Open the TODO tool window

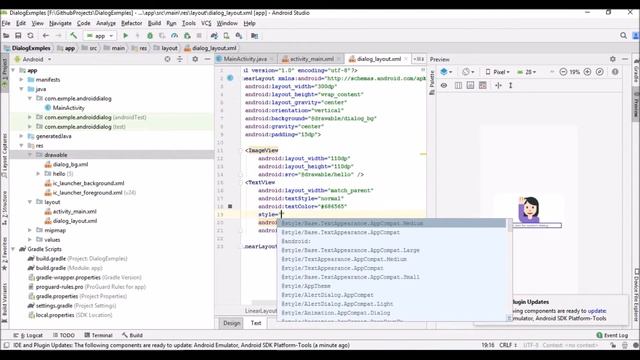coord(64,335)
